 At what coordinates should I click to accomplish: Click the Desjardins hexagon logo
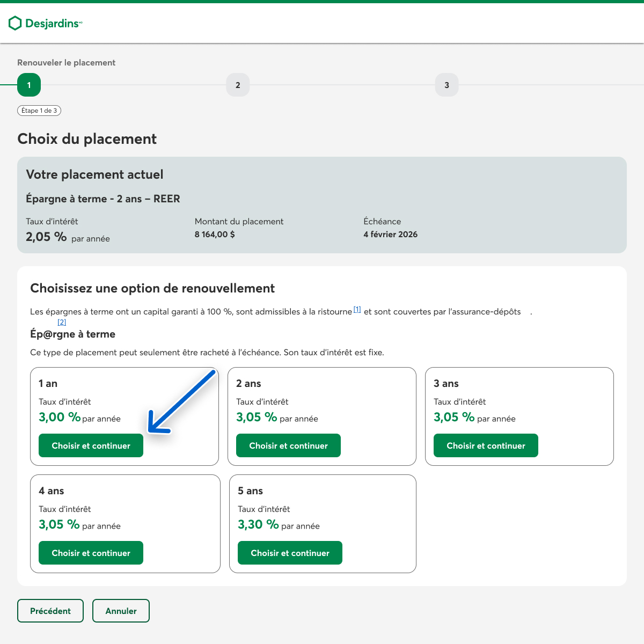pos(16,23)
